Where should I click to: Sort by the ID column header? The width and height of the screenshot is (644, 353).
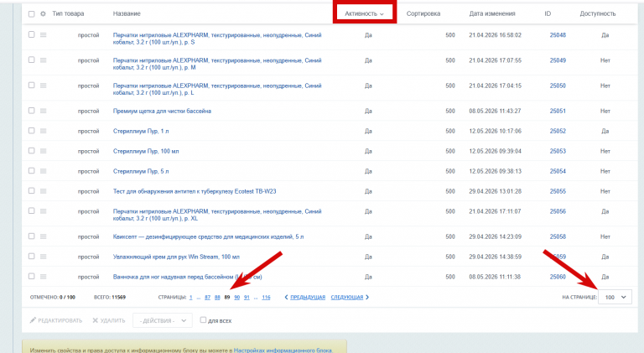pos(548,13)
